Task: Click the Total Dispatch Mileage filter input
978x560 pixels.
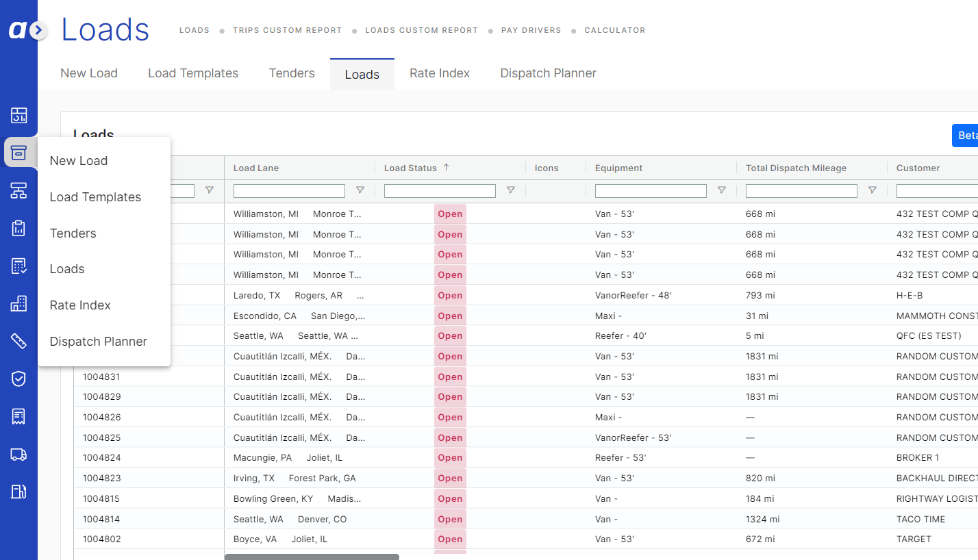Action: (x=801, y=190)
